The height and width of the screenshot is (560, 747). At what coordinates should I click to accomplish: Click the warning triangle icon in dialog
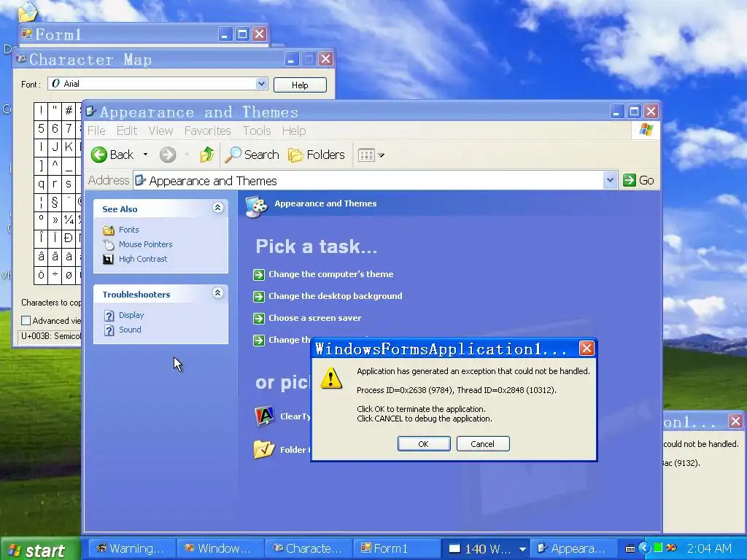(x=331, y=378)
